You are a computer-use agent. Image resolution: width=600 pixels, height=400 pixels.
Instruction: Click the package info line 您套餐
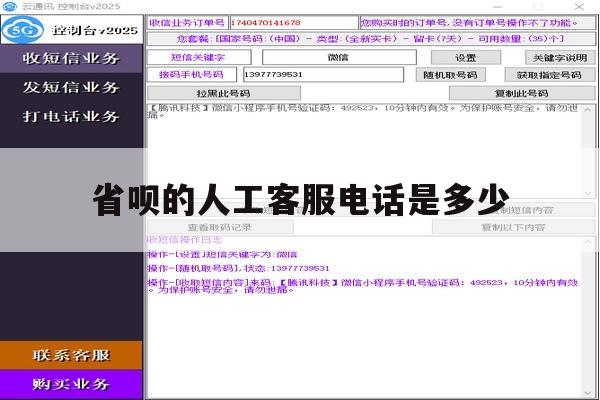[x=371, y=39]
